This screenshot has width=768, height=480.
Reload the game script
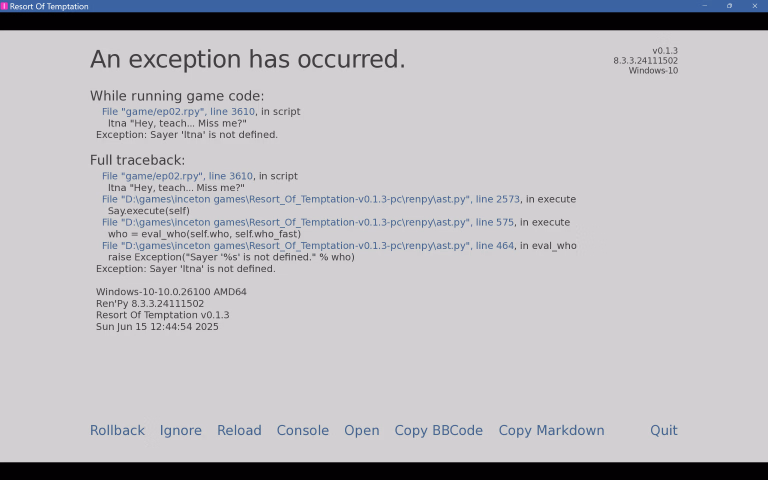pyautogui.click(x=239, y=430)
